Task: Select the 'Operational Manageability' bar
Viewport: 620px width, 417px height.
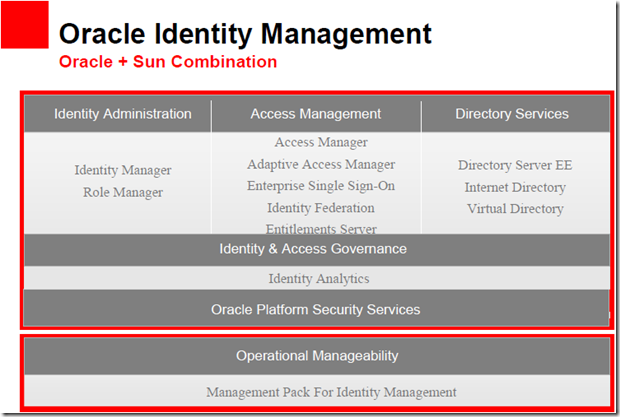Action: point(317,356)
